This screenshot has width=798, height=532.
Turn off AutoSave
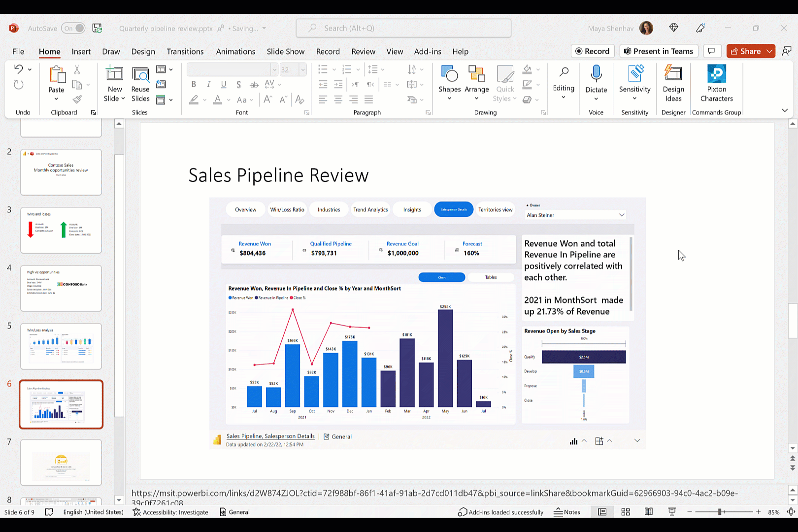[73, 28]
